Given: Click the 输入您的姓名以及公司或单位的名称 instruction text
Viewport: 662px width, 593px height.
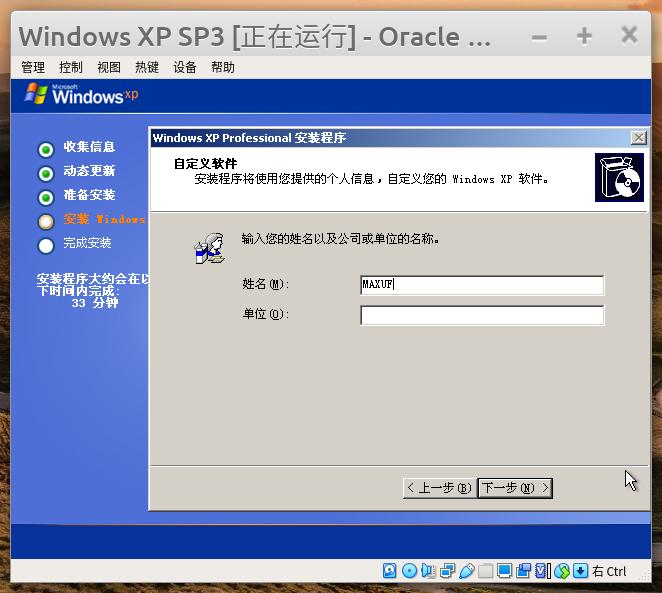Looking at the screenshot, I should click(340, 238).
